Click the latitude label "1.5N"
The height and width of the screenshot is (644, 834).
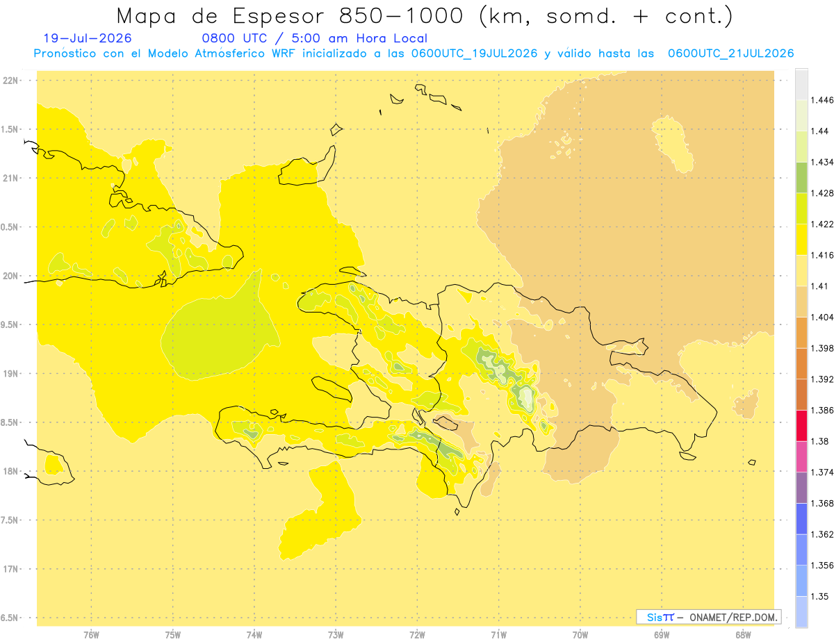click(x=10, y=129)
